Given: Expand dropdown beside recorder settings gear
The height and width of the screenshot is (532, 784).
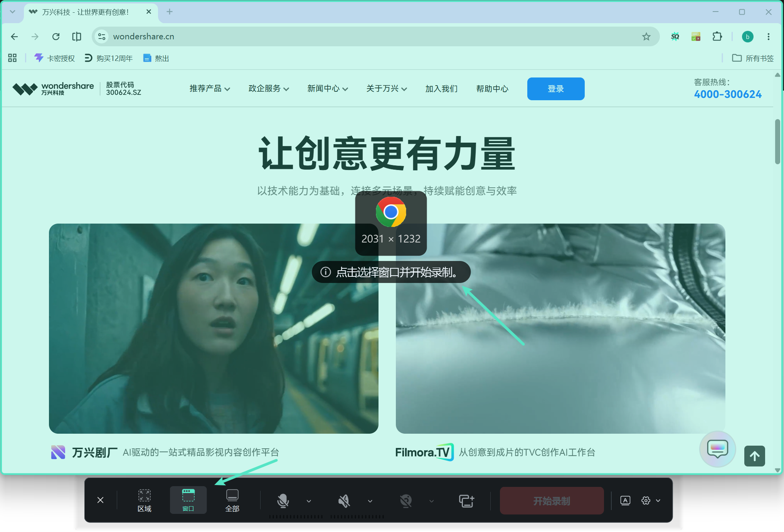Looking at the screenshot, I should click(x=658, y=500).
